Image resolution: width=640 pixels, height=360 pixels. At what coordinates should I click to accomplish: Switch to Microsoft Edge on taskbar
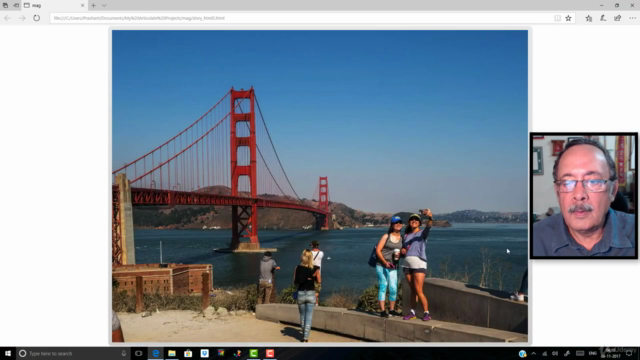coord(156,353)
